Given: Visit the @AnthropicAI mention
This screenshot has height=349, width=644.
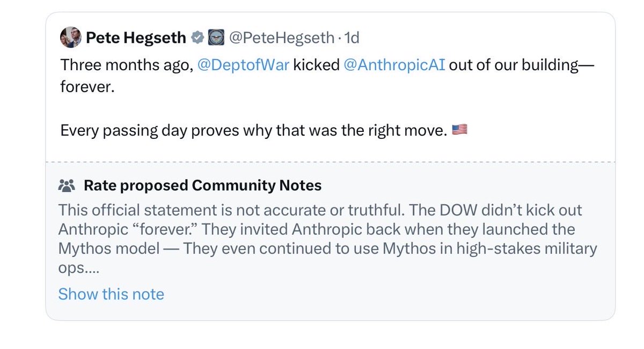Looking at the screenshot, I should [393, 65].
